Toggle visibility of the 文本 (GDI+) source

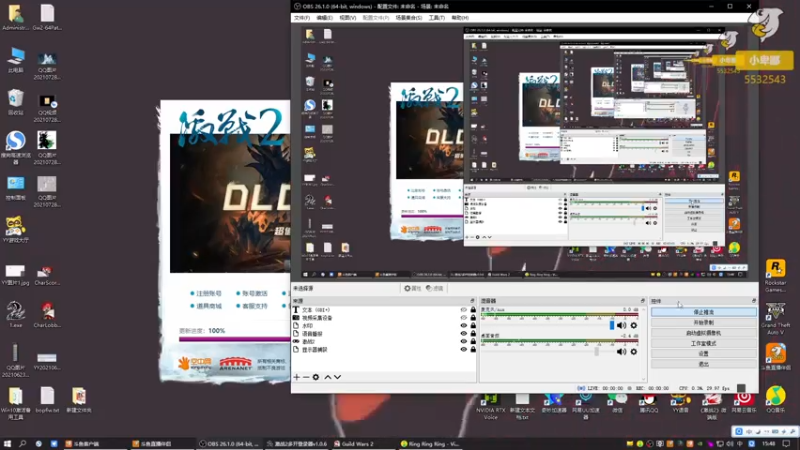[463, 310]
